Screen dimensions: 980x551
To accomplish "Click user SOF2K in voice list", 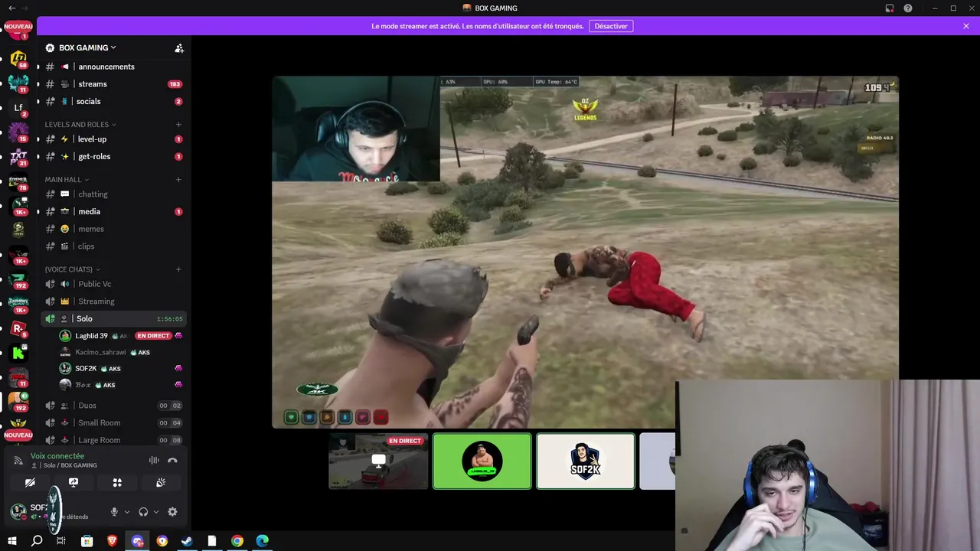I will (86, 368).
